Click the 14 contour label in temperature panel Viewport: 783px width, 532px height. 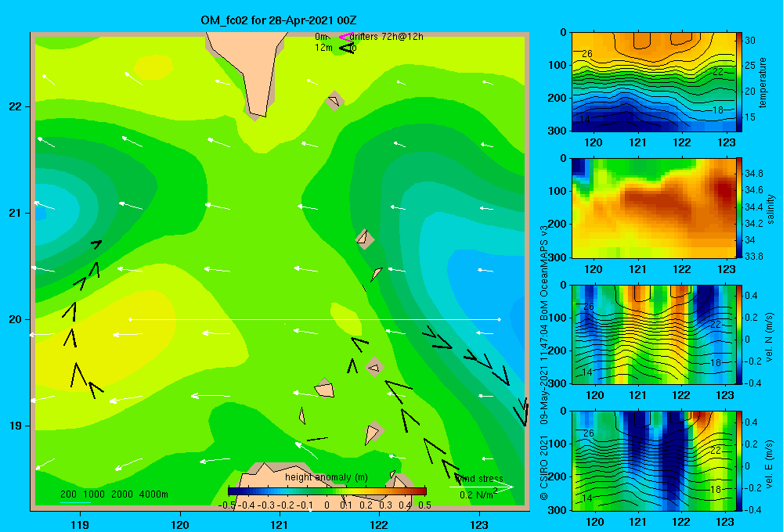click(x=585, y=119)
